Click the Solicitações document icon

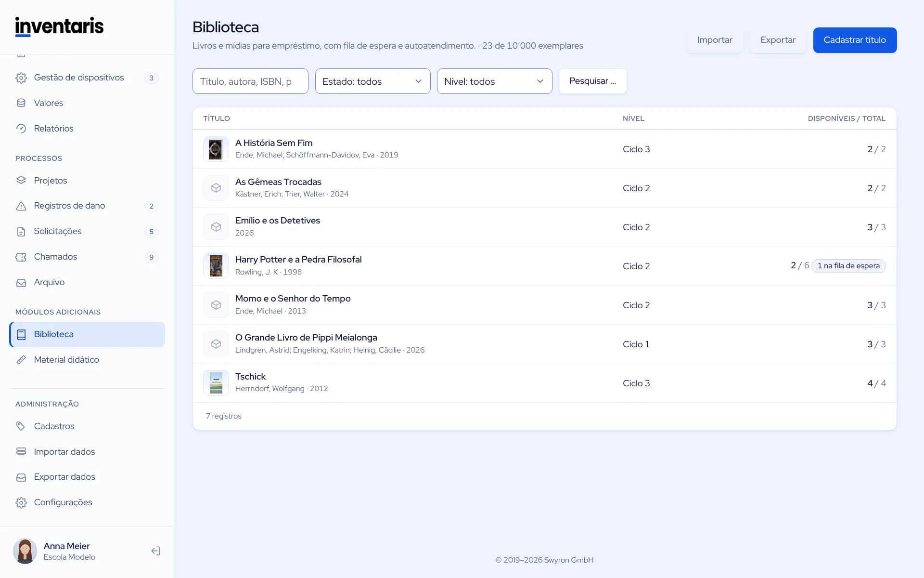click(21, 232)
